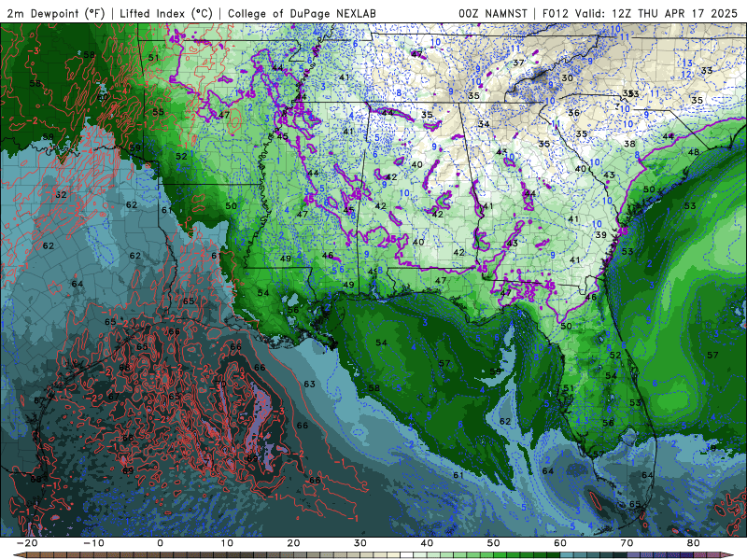Image resolution: width=747 pixels, height=560 pixels.
Task: Click the "2m Dewpoint (°F)" title text
Action: tap(54, 13)
